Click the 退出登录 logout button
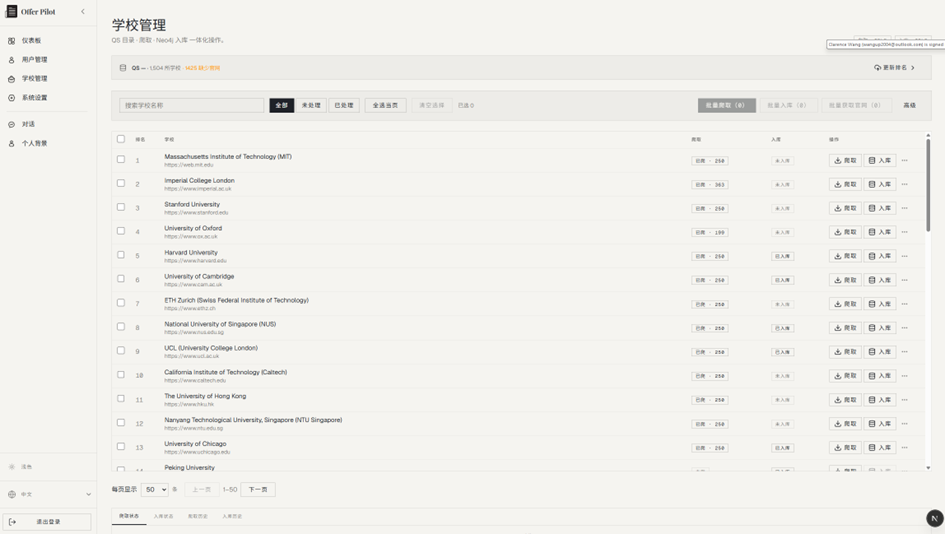 (47, 522)
